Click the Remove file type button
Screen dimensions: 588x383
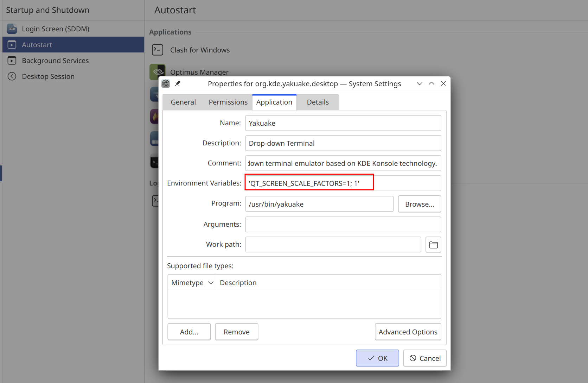237,332
